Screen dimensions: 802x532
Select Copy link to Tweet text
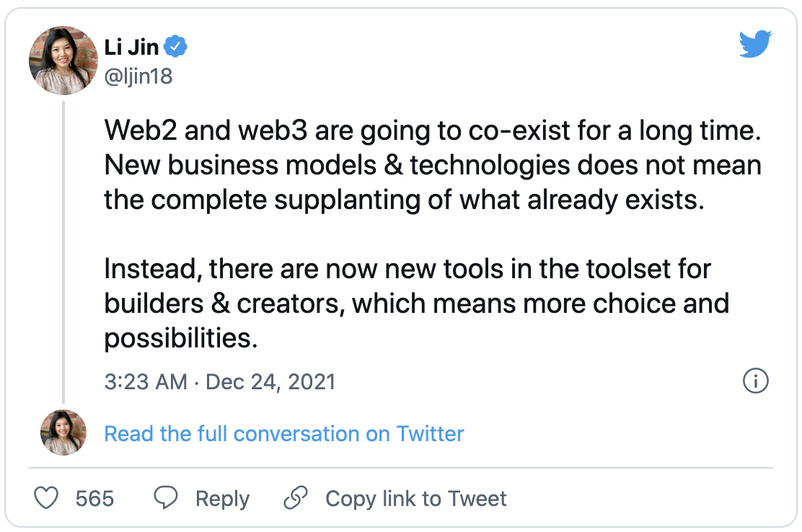click(416, 498)
